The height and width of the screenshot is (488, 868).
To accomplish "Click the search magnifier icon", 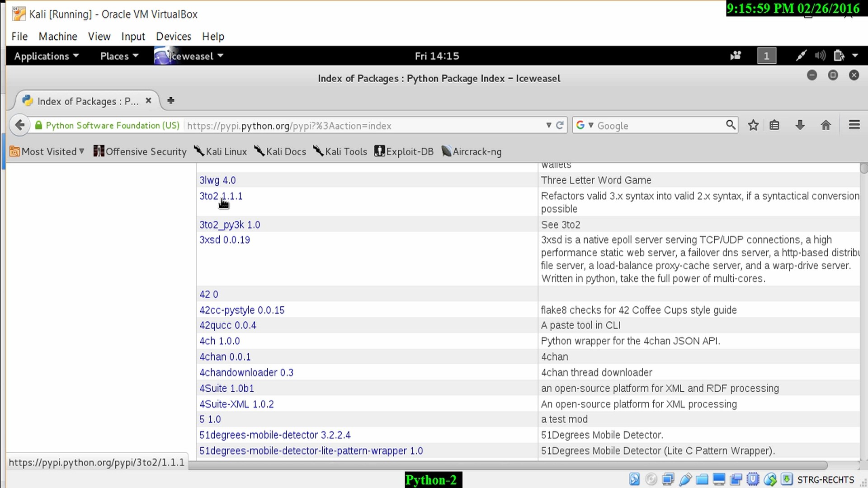I will tap(731, 125).
